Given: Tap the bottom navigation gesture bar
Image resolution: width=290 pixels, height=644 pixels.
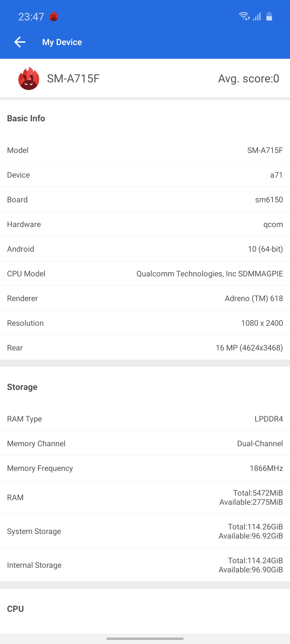Looking at the screenshot, I should point(145,639).
